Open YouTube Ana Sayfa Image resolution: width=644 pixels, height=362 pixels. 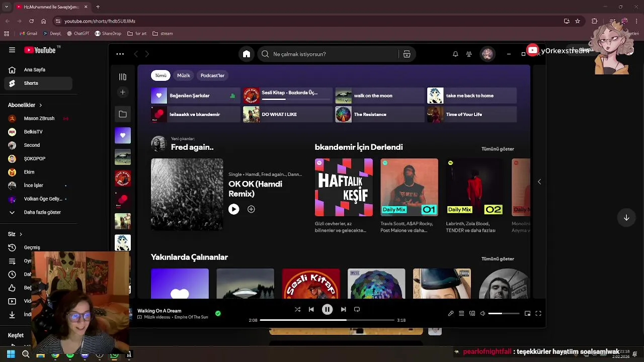[x=38, y=70]
